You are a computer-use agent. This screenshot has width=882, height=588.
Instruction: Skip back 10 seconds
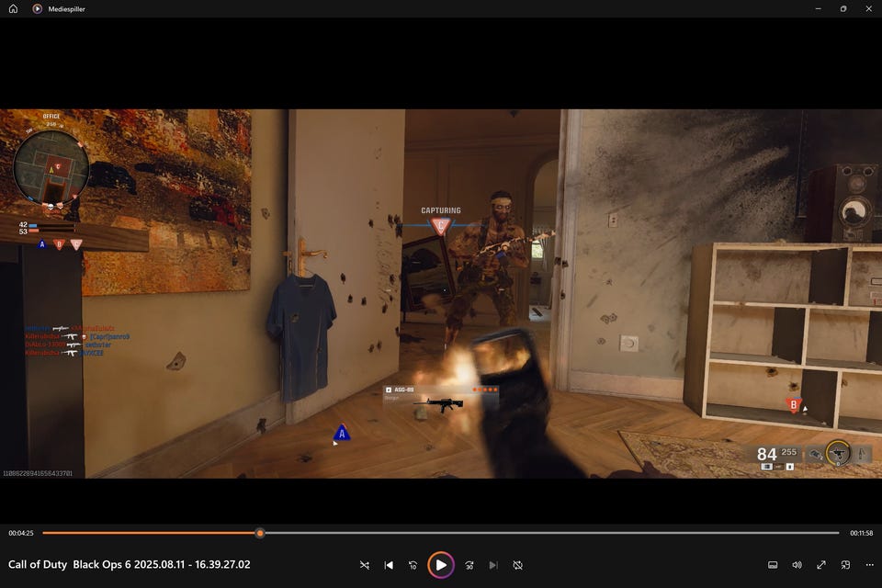(x=413, y=565)
